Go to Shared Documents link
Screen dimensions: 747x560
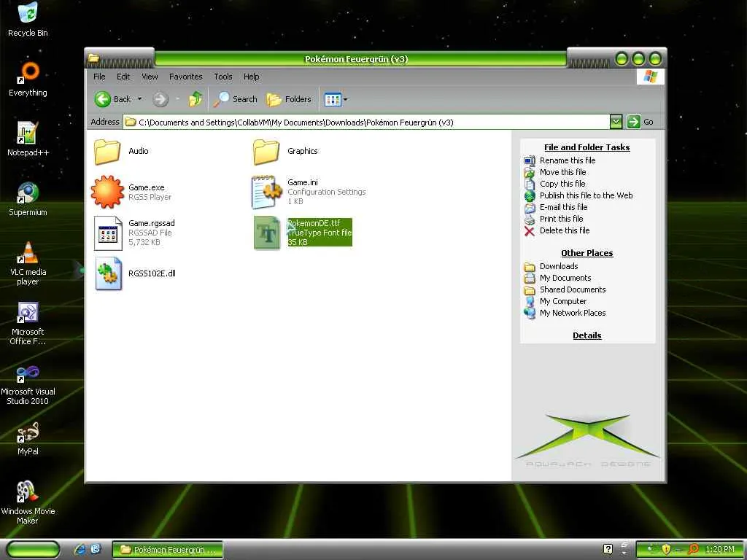pos(573,289)
